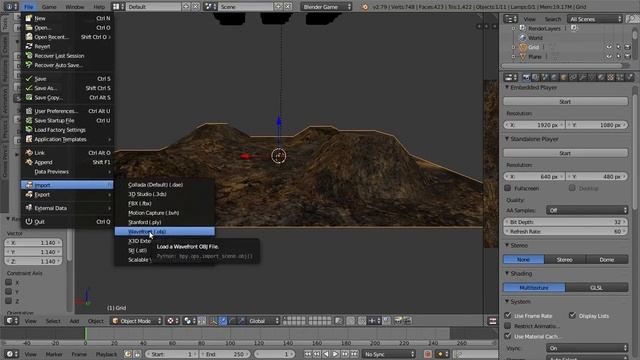This screenshot has width=640, height=360.
Task: Open the Particles properties tab icon
Action: [620, 77]
